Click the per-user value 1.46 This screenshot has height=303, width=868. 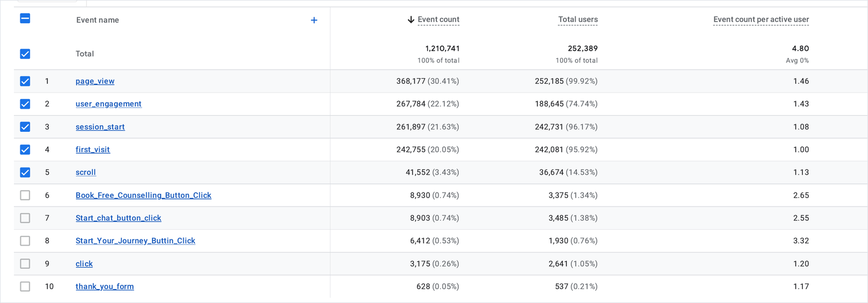pyautogui.click(x=801, y=82)
